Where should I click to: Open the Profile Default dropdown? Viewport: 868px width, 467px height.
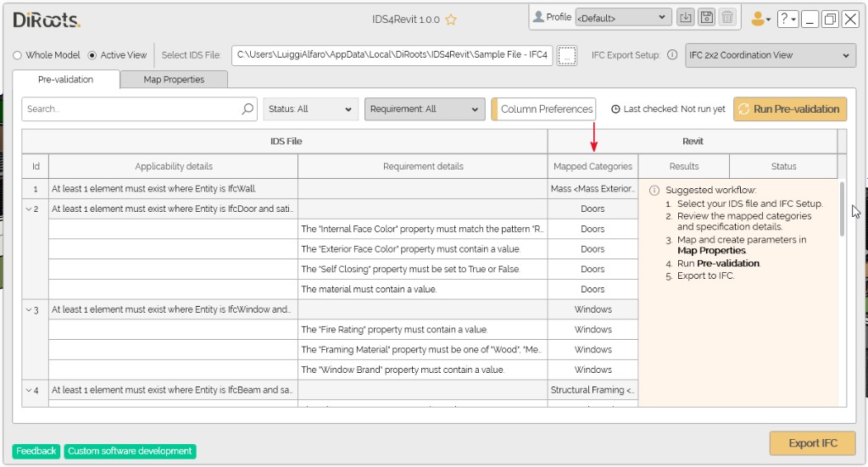623,17
